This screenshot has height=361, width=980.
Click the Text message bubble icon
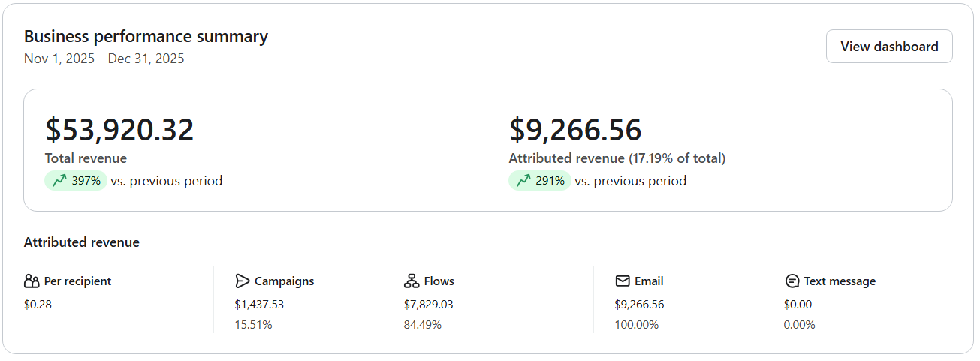(792, 281)
